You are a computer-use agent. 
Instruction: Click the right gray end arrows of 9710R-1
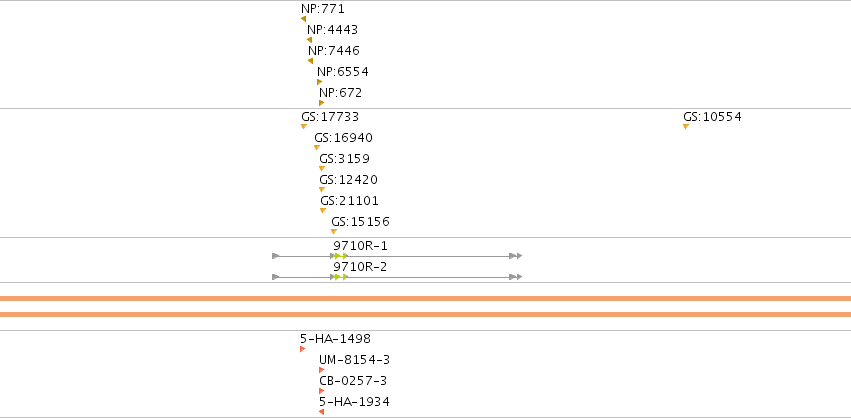coord(516,256)
